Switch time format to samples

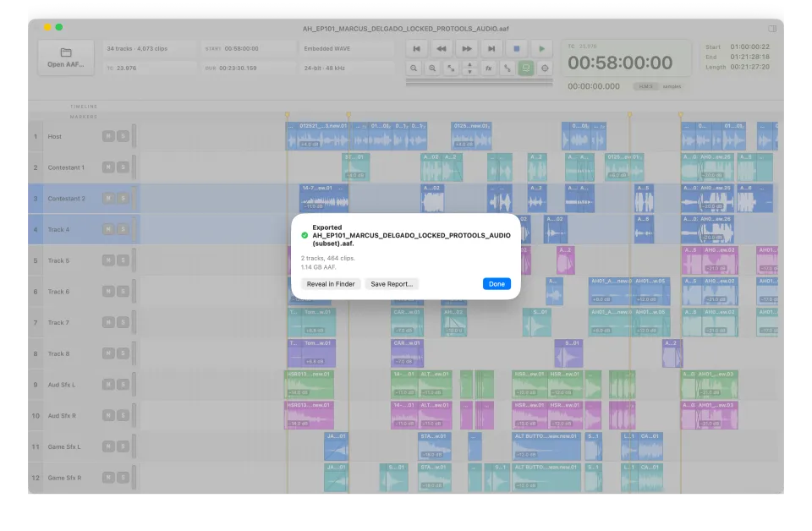click(672, 86)
